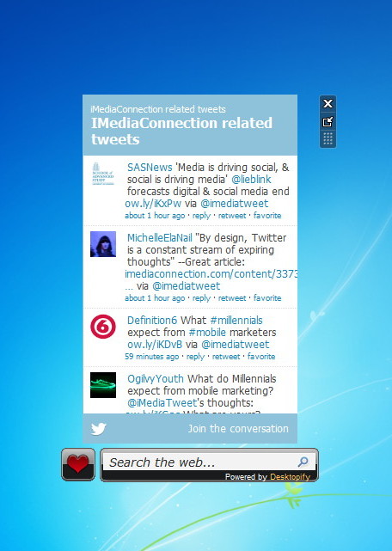Click the magnifier search icon
This screenshot has width=392, height=551.
(x=303, y=462)
